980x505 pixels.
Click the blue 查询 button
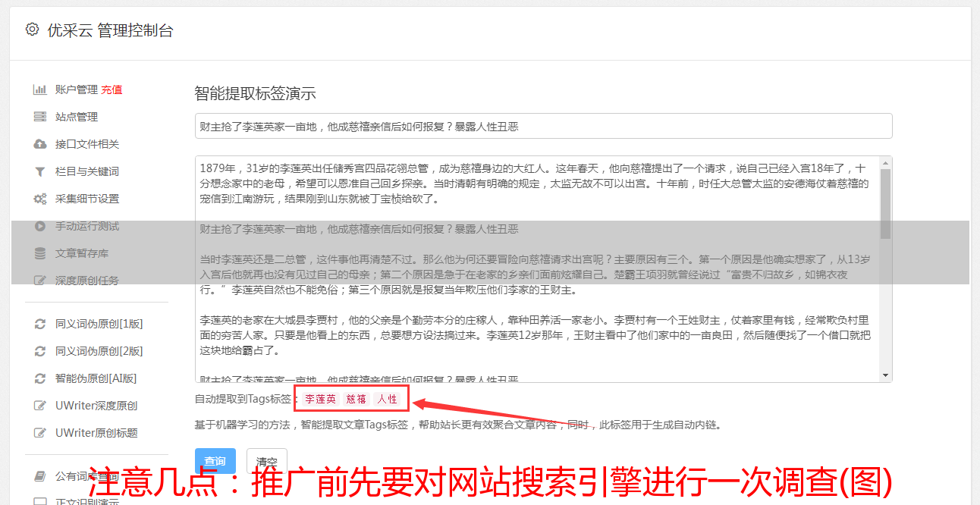click(215, 461)
